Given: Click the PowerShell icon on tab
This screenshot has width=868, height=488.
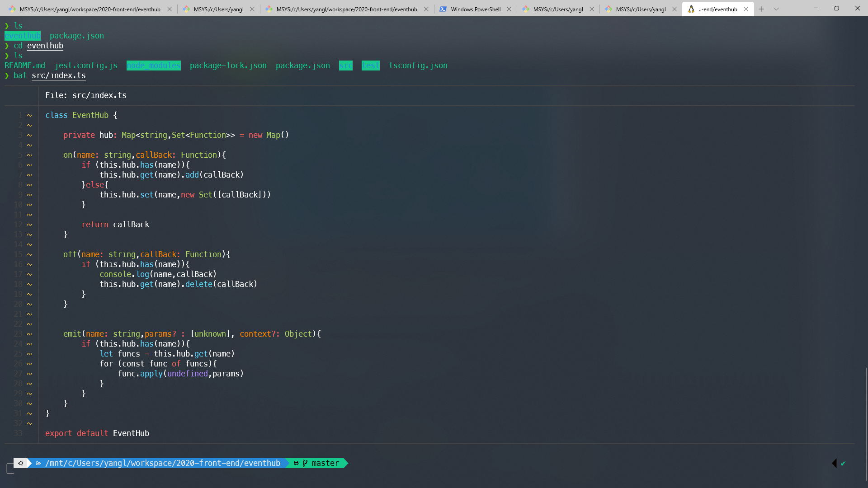Looking at the screenshot, I should (443, 9).
